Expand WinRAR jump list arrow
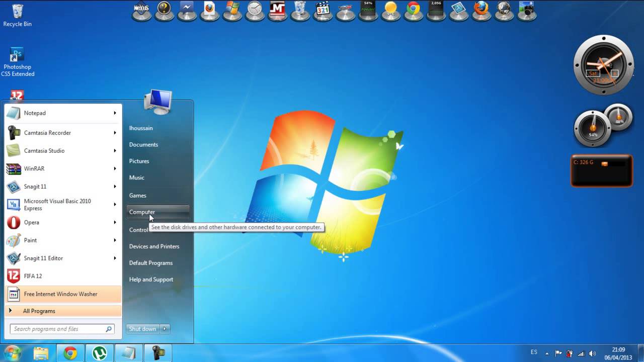The image size is (644, 362). click(115, 168)
